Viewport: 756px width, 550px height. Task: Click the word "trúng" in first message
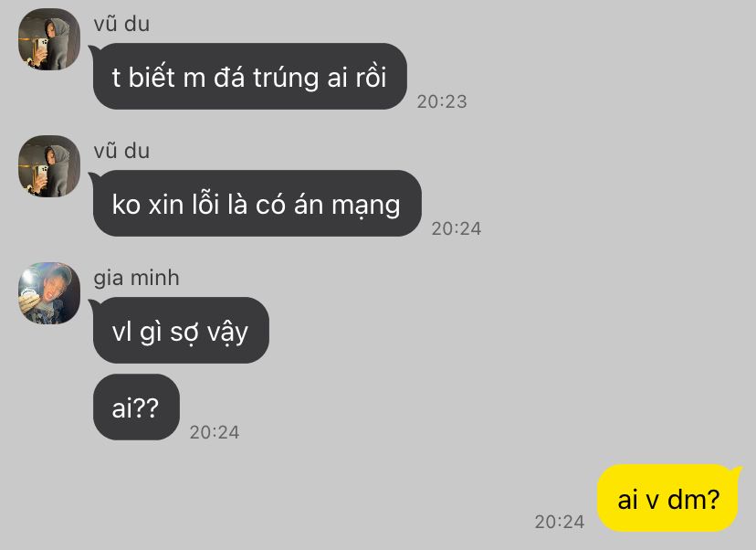286,79
